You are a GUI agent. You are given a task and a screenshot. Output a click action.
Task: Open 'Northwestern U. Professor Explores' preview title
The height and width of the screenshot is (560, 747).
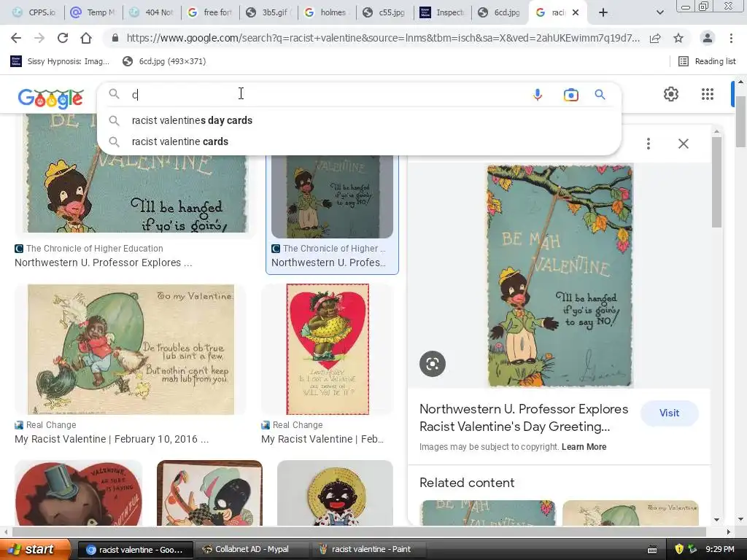524,418
